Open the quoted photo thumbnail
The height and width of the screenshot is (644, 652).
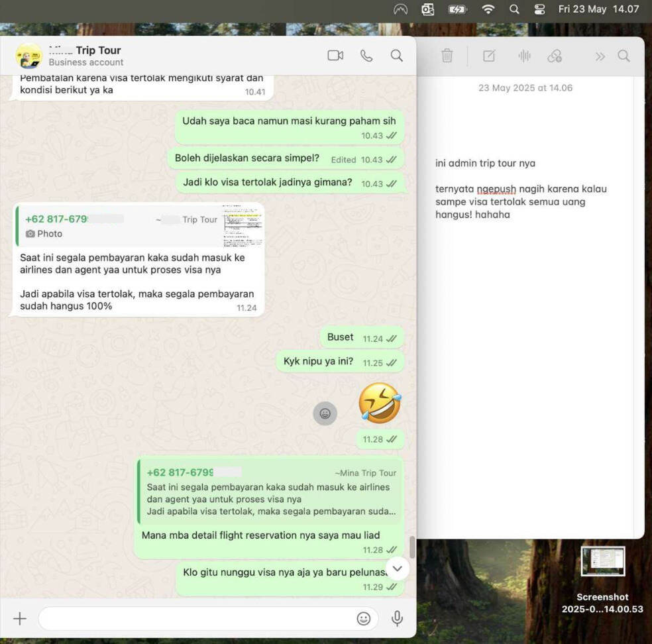click(x=243, y=226)
